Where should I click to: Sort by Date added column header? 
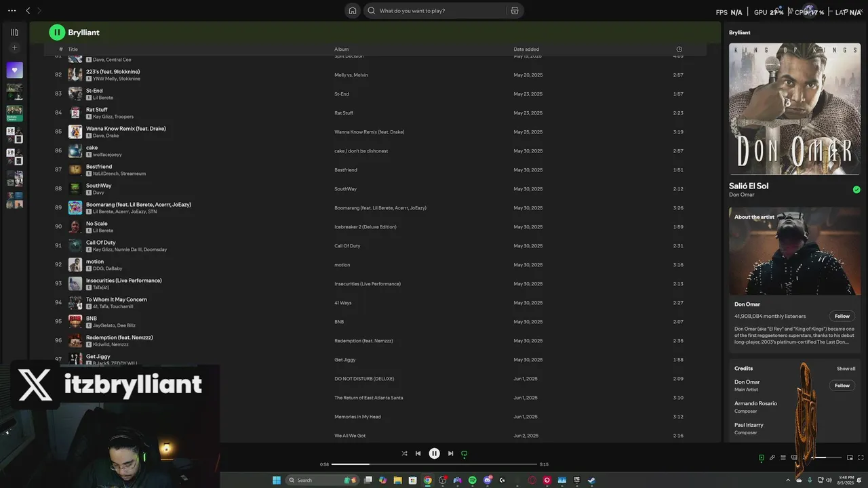(526, 49)
